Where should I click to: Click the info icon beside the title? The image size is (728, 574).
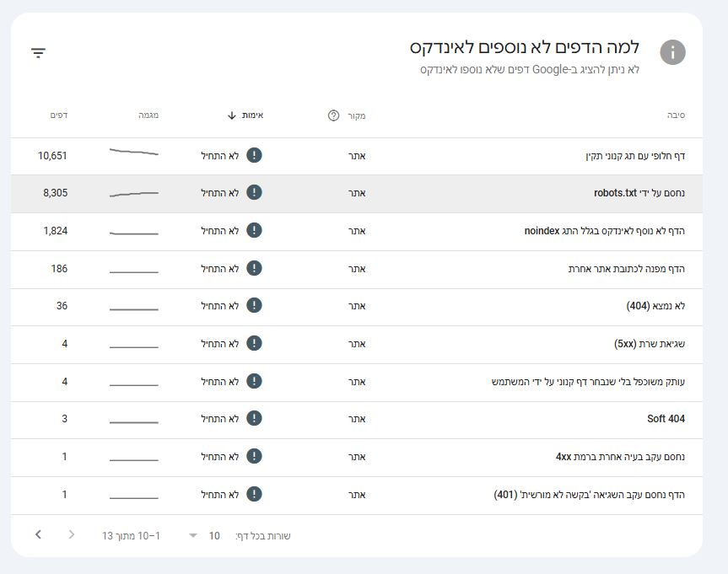click(x=672, y=52)
